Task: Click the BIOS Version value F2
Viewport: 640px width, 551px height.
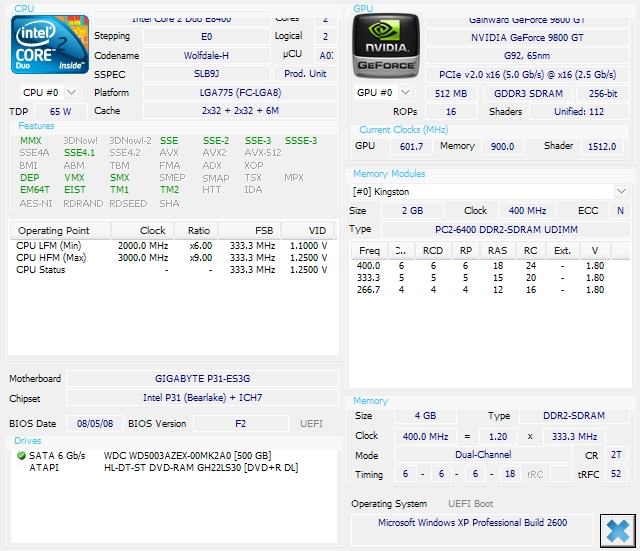Action: point(241,424)
